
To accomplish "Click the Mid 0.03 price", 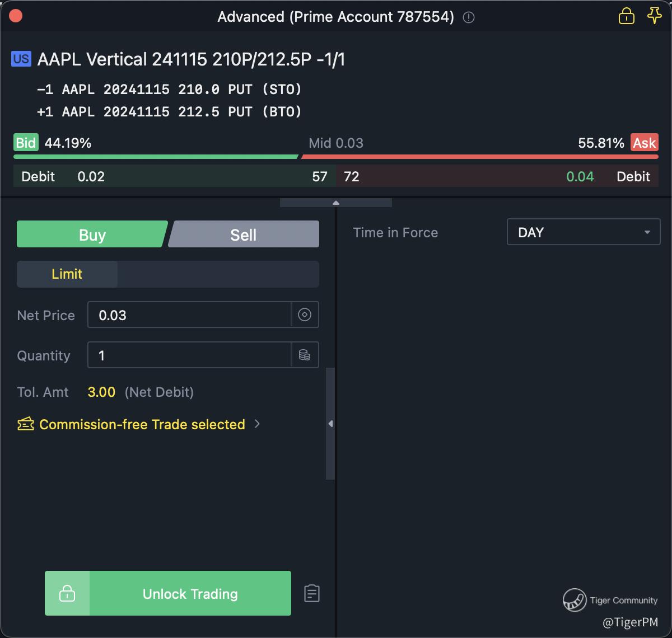I will [336, 143].
